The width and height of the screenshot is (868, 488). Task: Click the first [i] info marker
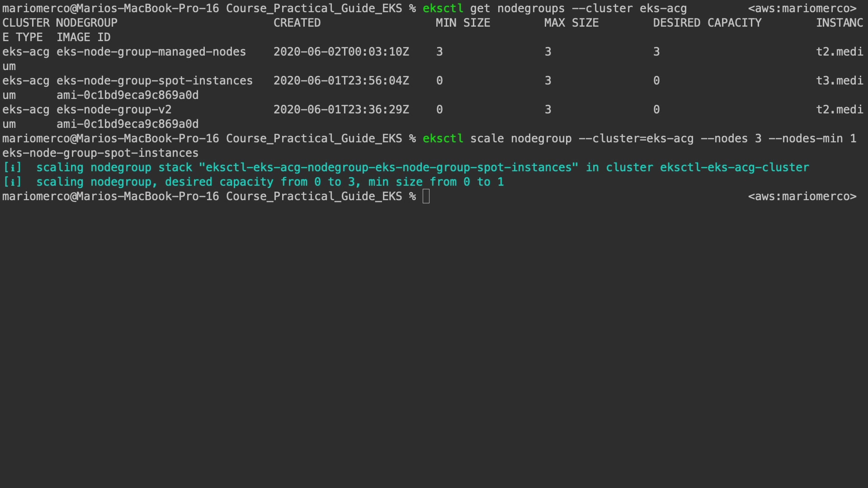[x=12, y=168]
